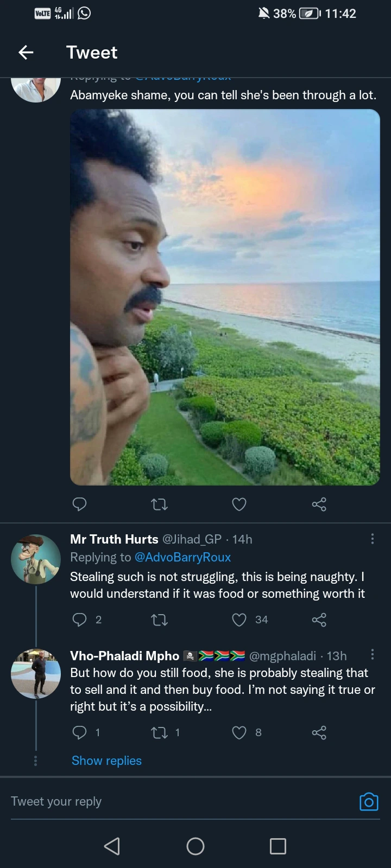
Task: Retweet Vho-Phaladi Mpho's tweet
Action: (159, 733)
